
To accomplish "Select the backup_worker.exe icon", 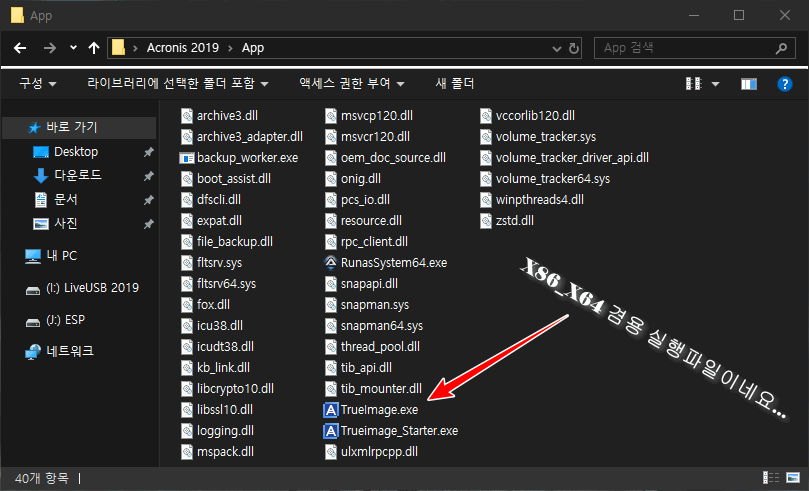I will (x=186, y=158).
